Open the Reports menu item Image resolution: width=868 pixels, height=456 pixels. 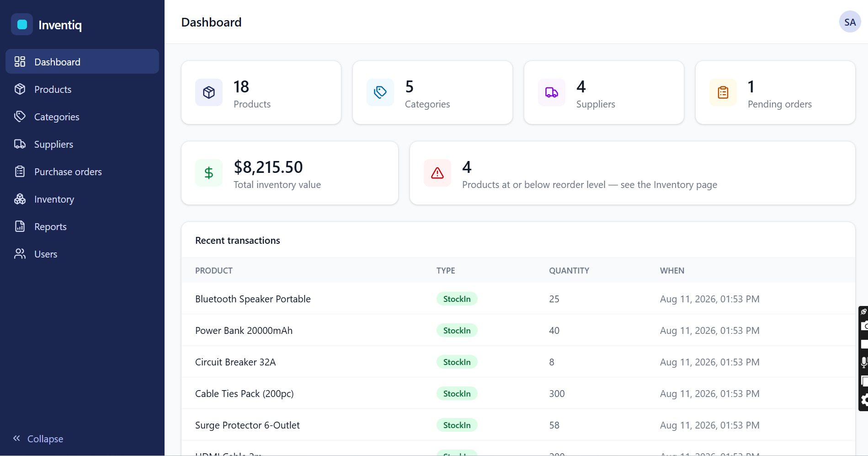coord(82,226)
